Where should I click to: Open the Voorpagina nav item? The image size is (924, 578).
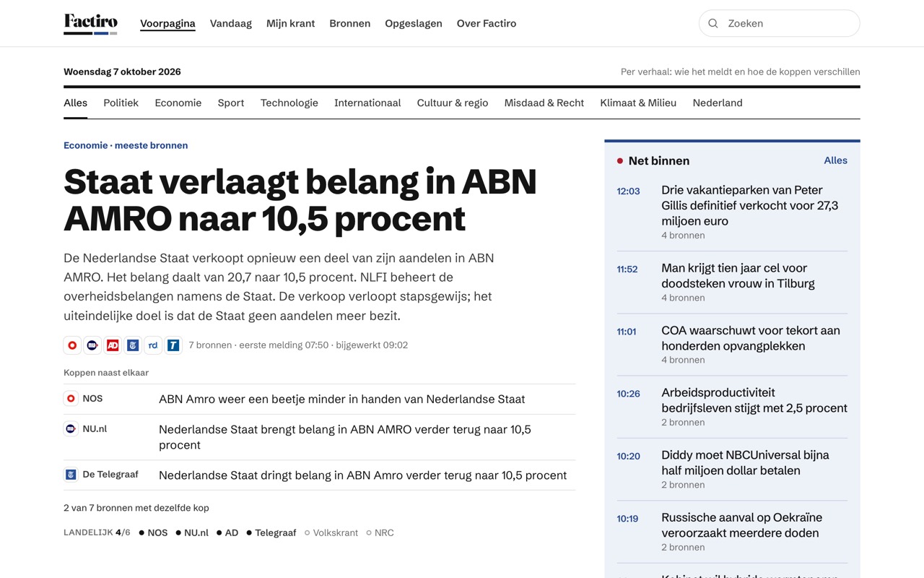[x=167, y=23]
